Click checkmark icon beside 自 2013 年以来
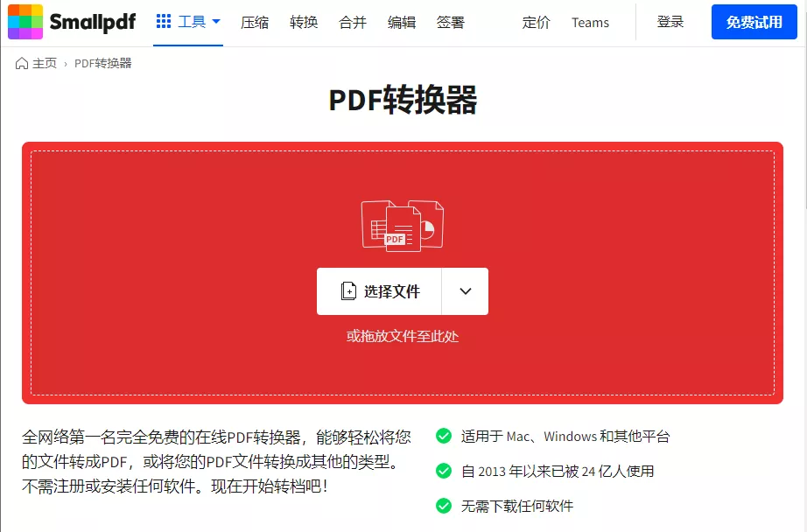 (x=444, y=471)
